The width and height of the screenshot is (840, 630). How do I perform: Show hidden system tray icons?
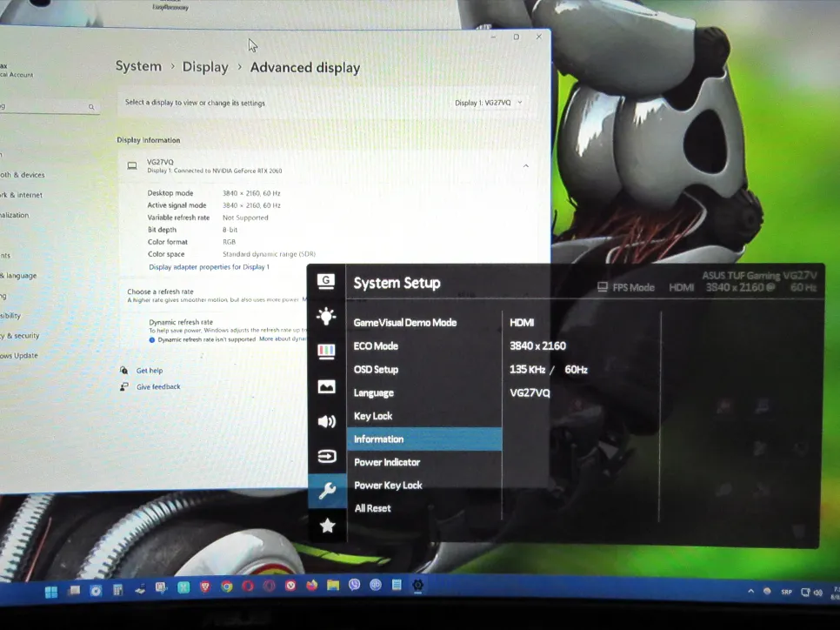[x=750, y=591]
